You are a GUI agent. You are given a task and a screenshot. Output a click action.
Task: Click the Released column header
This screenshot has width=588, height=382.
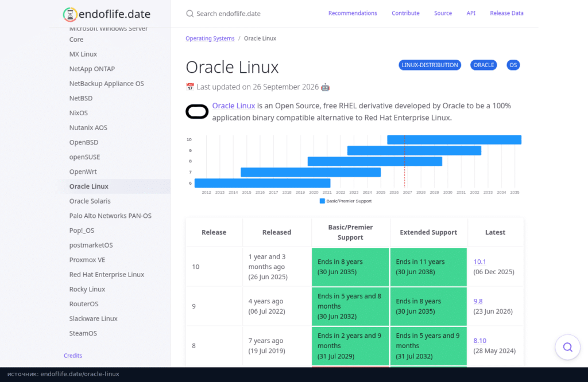277,232
